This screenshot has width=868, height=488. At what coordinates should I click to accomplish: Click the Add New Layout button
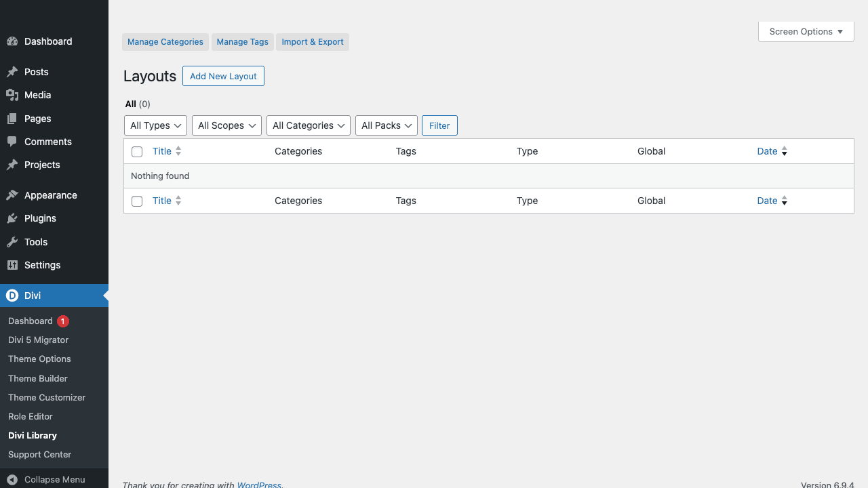pyautogui.click(x=223, y=76)
